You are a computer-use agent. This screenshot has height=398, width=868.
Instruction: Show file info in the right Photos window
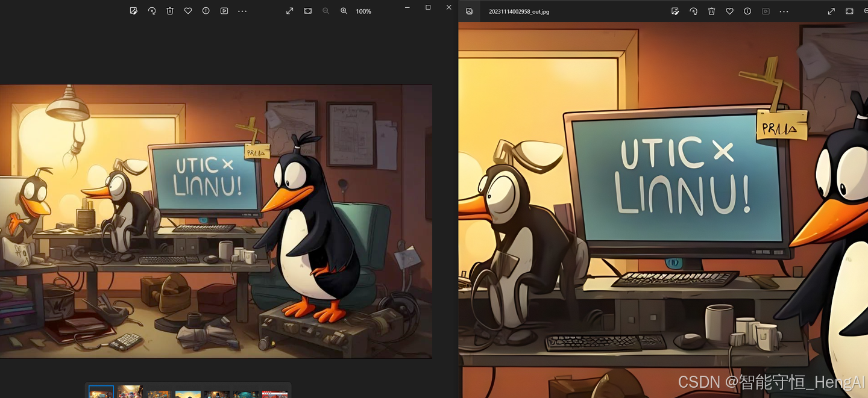[748, 11]
